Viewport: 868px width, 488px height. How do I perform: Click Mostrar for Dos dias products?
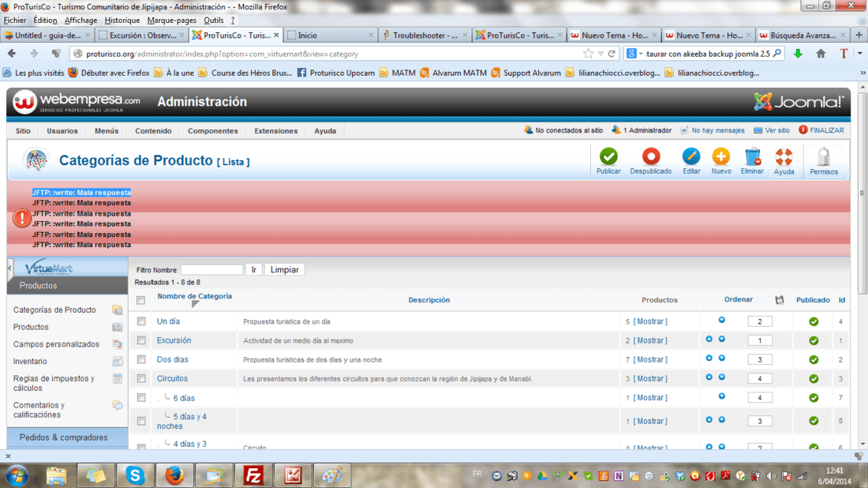coord(650,359)
